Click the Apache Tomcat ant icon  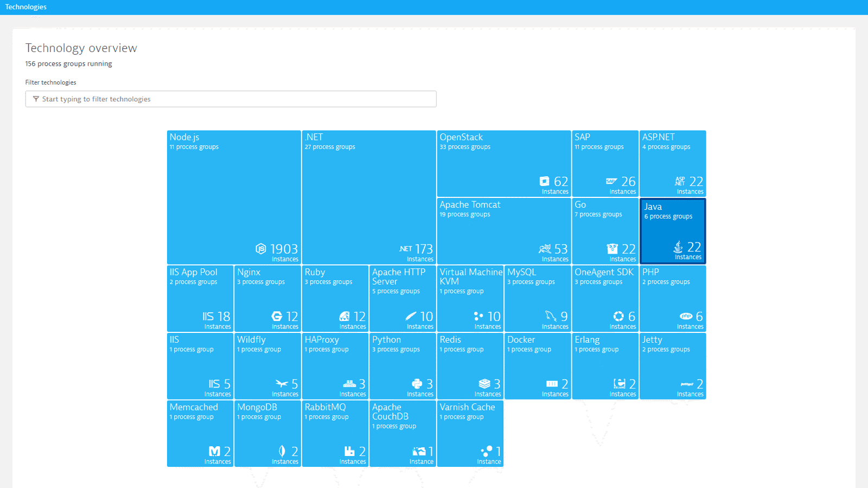(x=544, y=249)
